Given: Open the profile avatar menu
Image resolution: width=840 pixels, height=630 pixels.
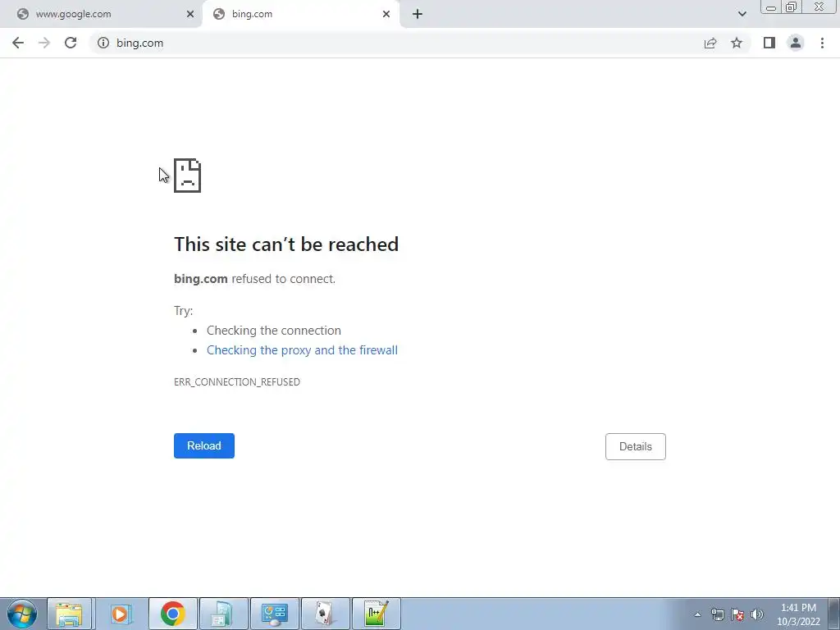Looking at the screenshot, I should (796, 43).
